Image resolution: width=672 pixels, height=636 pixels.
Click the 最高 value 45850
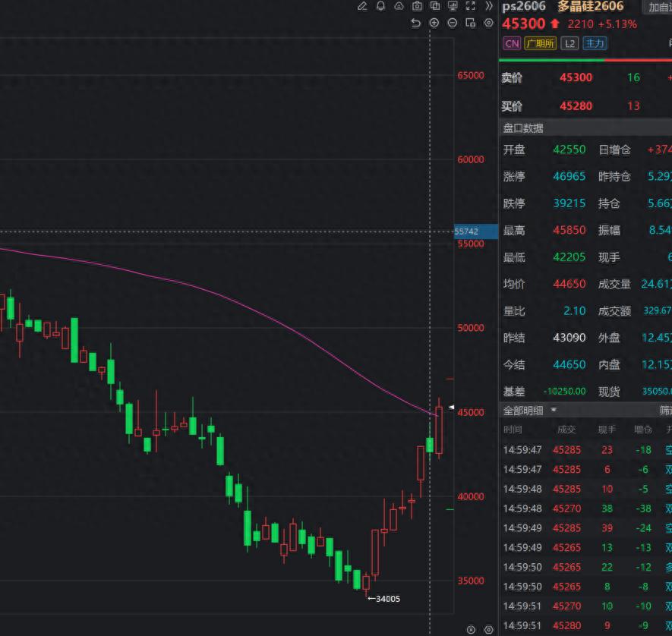point(569,231)
